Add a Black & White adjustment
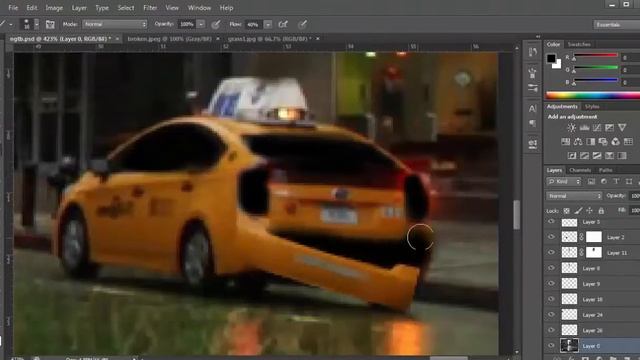 [591, 142]
